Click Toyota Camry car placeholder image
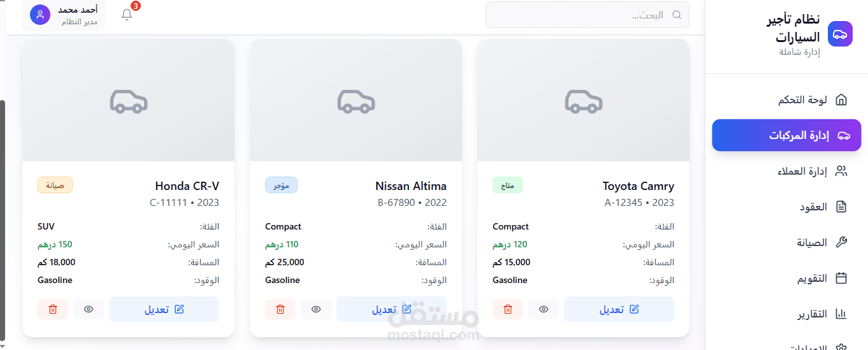The height and width of the screenshot is (350, 868). 583,100
